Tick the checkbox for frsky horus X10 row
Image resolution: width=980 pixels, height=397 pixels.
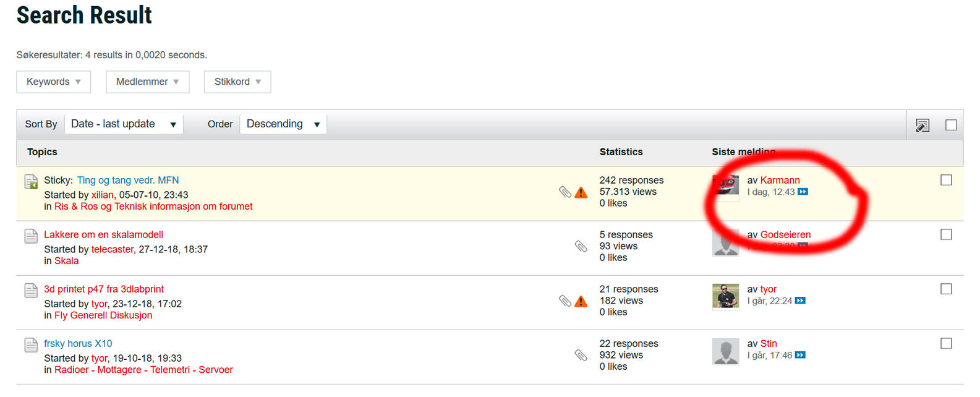coord(946,343)
